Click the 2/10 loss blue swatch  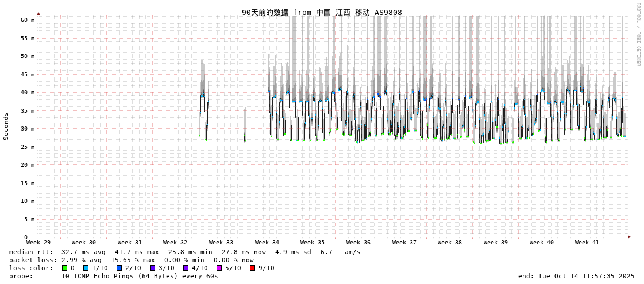(119, 268)
